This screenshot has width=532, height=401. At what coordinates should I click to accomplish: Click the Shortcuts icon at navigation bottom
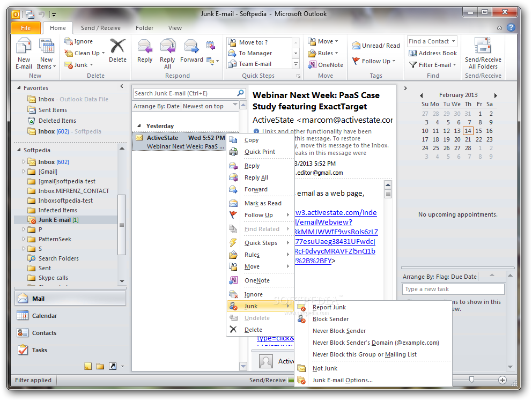[113, 366]
